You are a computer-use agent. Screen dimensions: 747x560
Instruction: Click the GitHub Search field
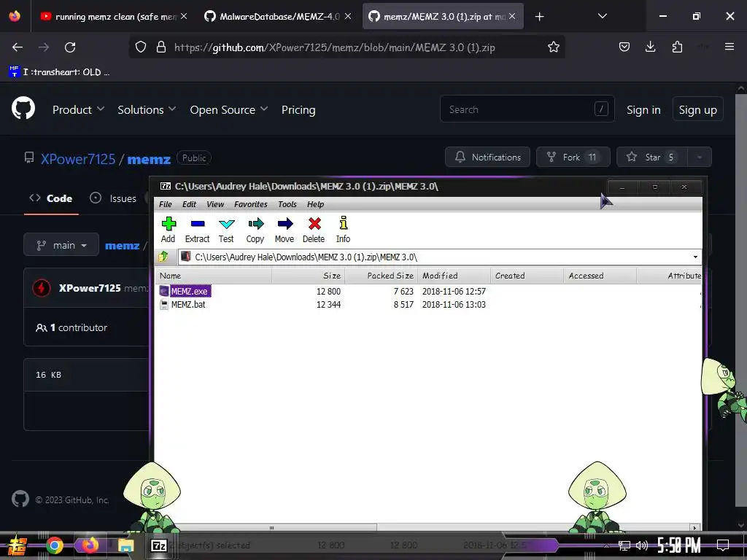[x=527, y=109]
